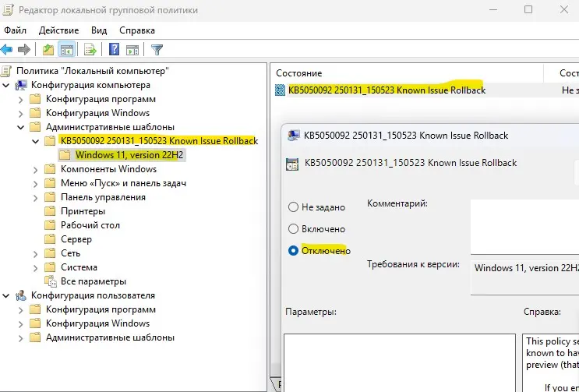579x392 pixels.
Task: Click the root policy document icon
Action: tap(6, 71)
